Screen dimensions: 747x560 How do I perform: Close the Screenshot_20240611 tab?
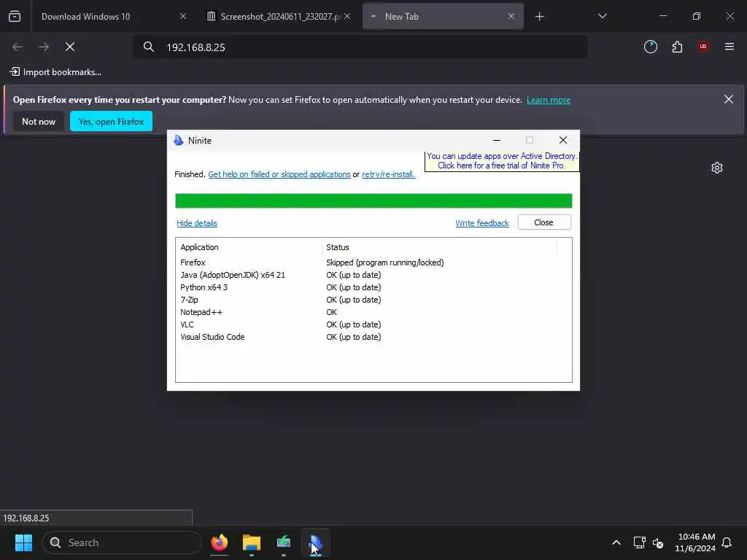pos(348,17)
